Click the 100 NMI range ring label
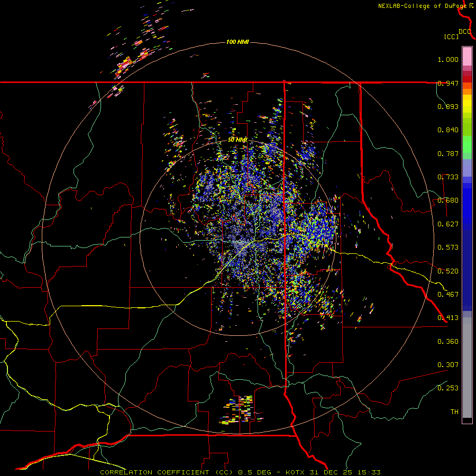The image size is (476, 476). [237, 42]
